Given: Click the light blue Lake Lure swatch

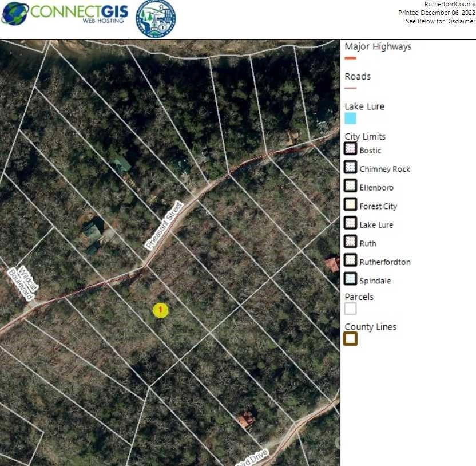Looking at the screenshot, I should pyautogui.click(x=350, y=119).
